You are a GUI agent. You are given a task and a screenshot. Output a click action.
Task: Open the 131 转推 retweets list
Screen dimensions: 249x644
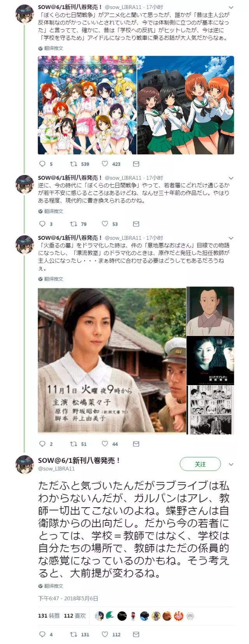tap(49, 616)
